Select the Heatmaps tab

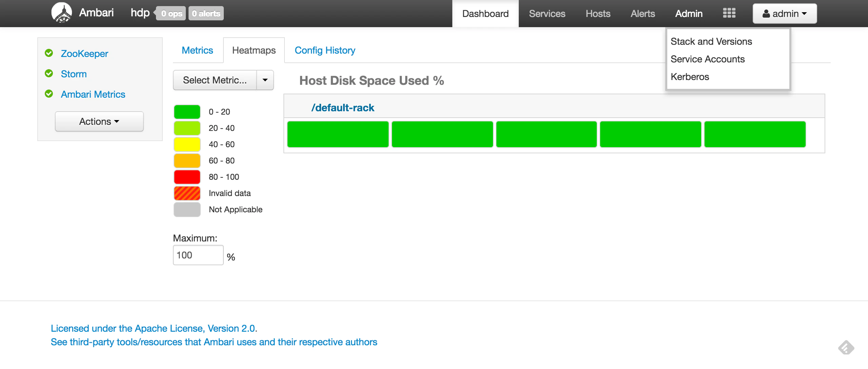pos(254,50)
